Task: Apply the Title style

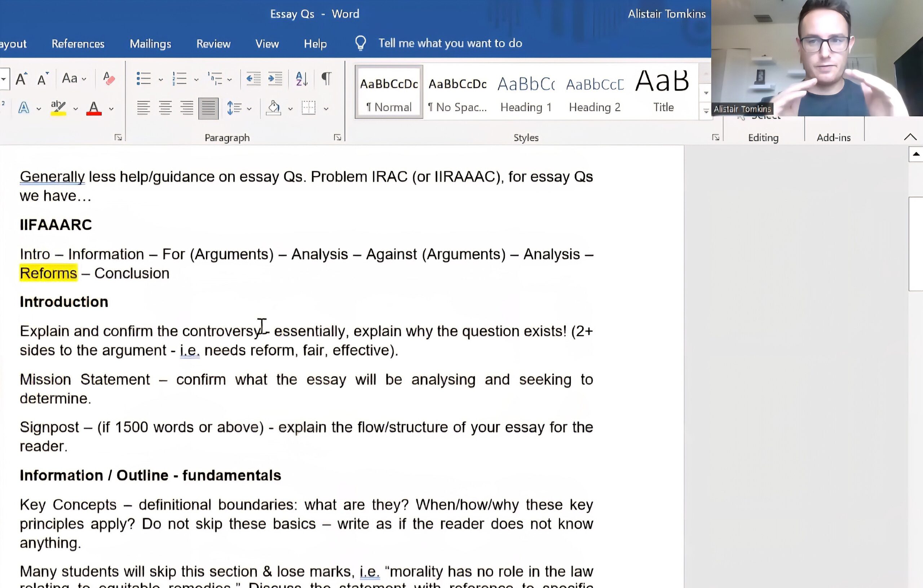Action: pyautogui.click(x=663, y=92)
